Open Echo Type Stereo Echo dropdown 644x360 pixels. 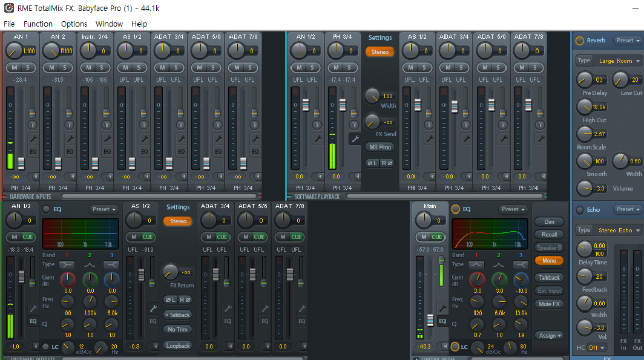(x=618, y=231)
